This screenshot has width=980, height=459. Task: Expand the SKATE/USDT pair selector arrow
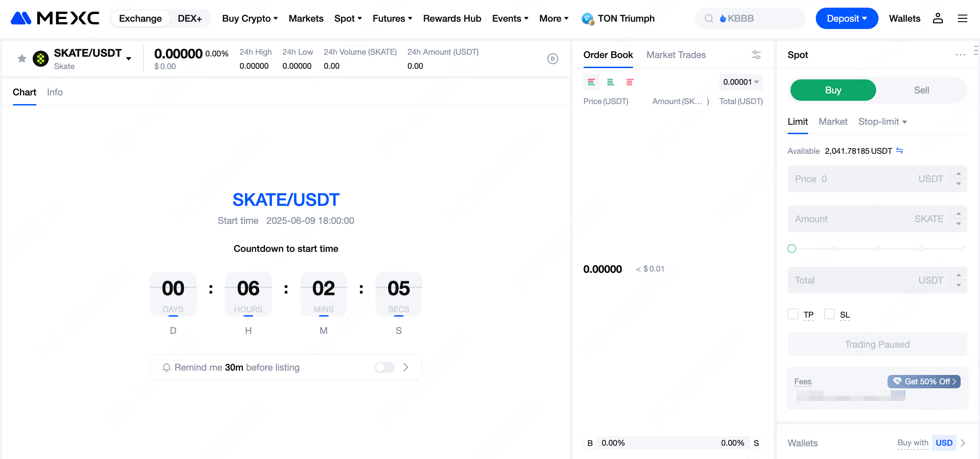pos(129,59)
